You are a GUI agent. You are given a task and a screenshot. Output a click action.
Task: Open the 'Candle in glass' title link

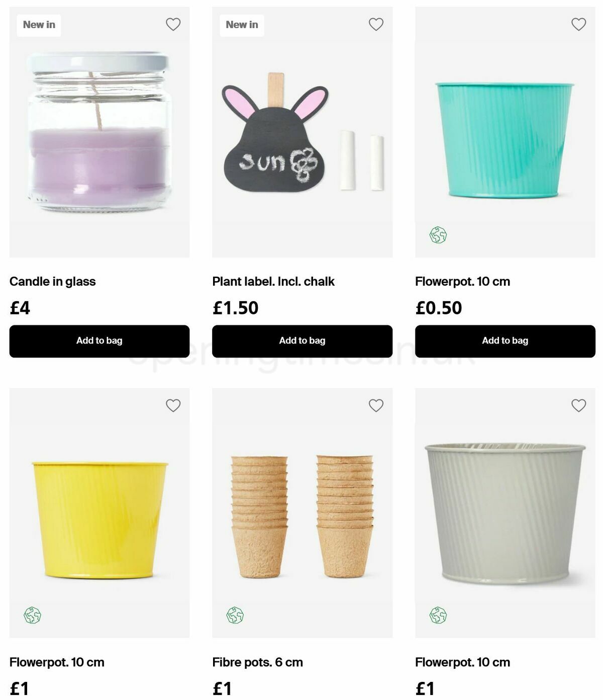(52, 282)
